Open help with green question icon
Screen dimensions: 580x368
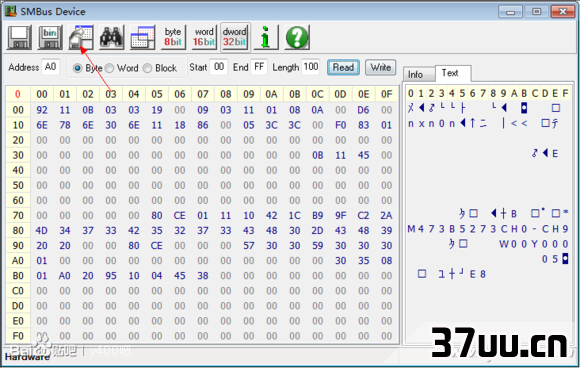(297, 37)
